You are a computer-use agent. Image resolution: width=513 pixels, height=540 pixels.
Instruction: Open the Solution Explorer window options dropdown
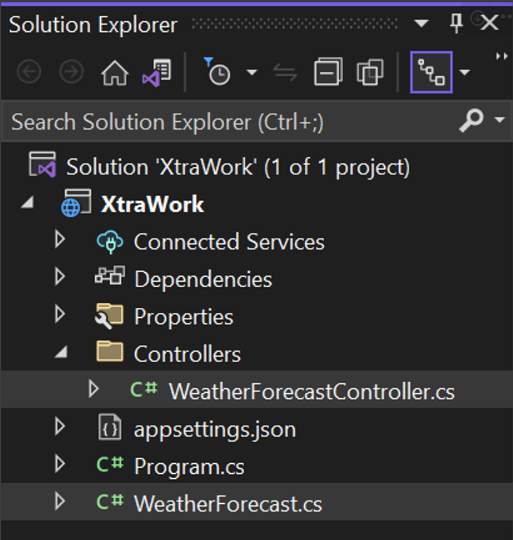(421, 23)
